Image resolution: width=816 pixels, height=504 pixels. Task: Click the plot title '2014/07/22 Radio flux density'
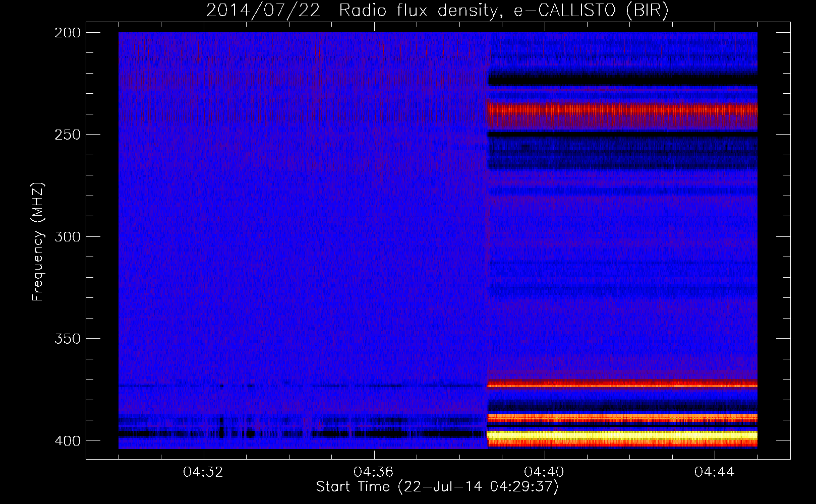tap(437, 10)
